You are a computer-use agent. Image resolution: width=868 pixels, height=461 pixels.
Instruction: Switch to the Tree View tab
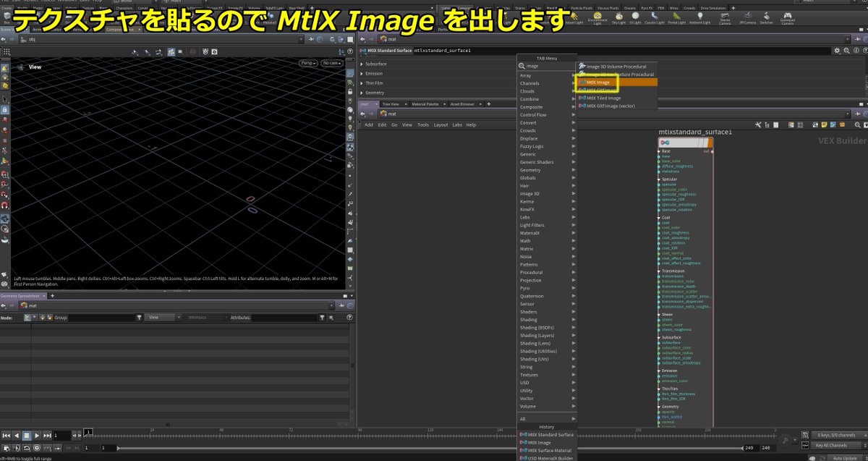pos(391,104)
